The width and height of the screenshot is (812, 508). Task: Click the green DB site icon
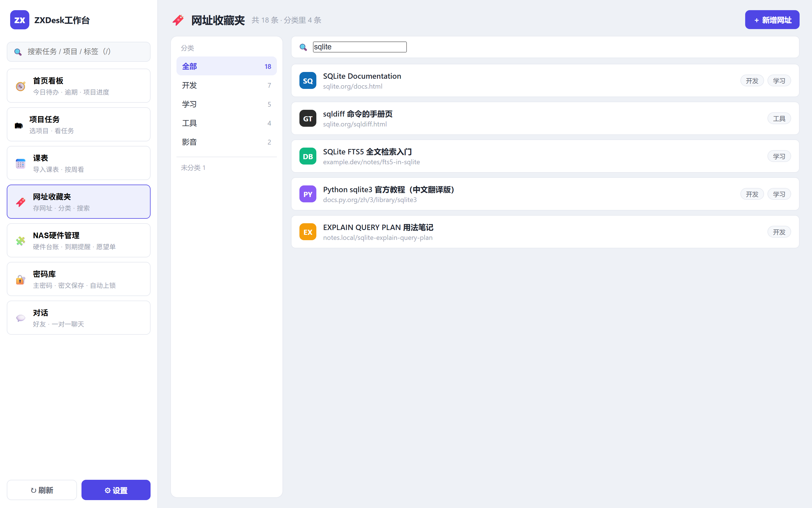pos(308,156)
